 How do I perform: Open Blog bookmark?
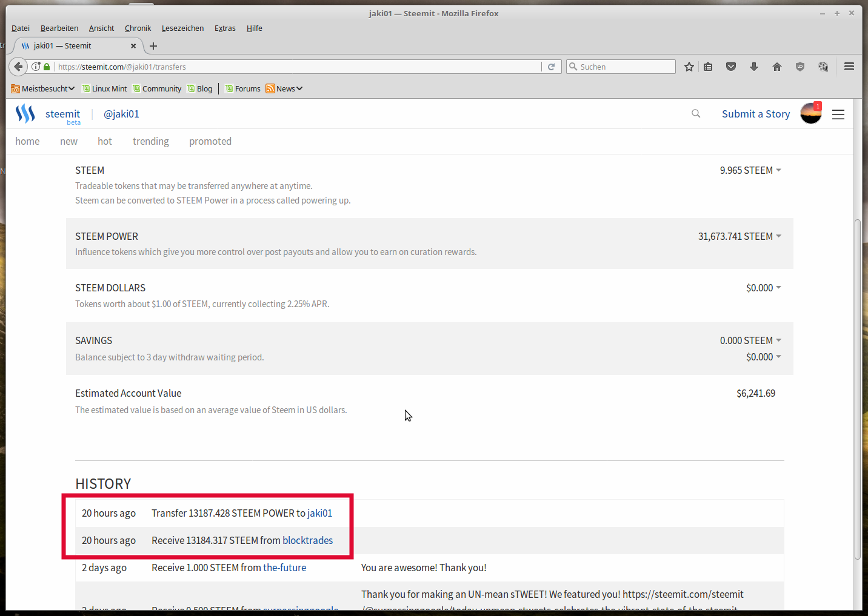click(x=200, y=88)
